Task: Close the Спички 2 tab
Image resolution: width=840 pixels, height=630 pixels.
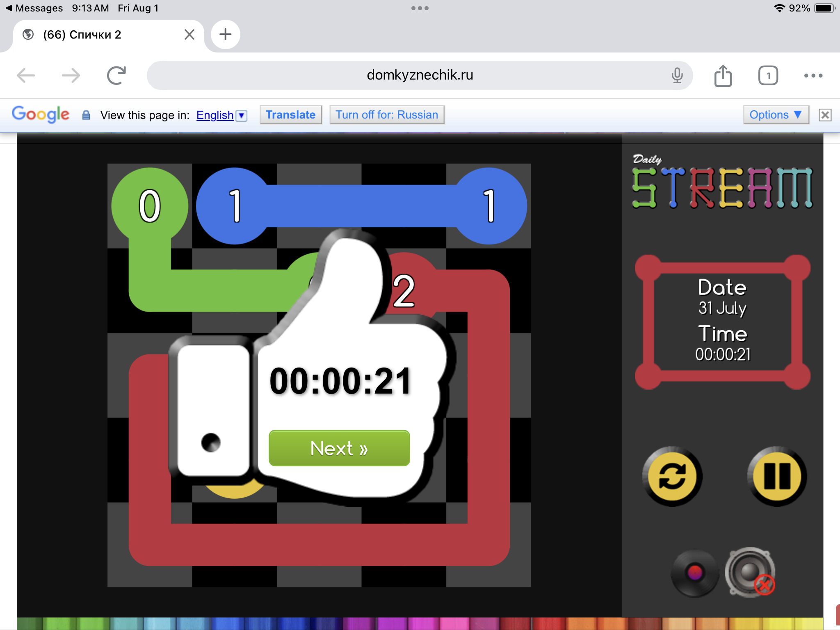Action: coord(189,34)
